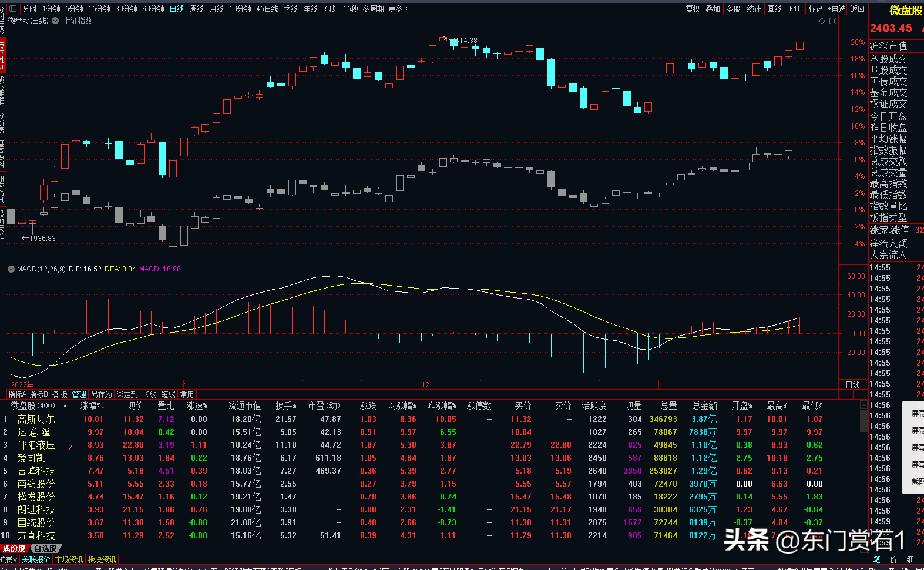Click the MACD indicator settings circle icon
The height and width of the screenshot is (570, 924).
11,269
